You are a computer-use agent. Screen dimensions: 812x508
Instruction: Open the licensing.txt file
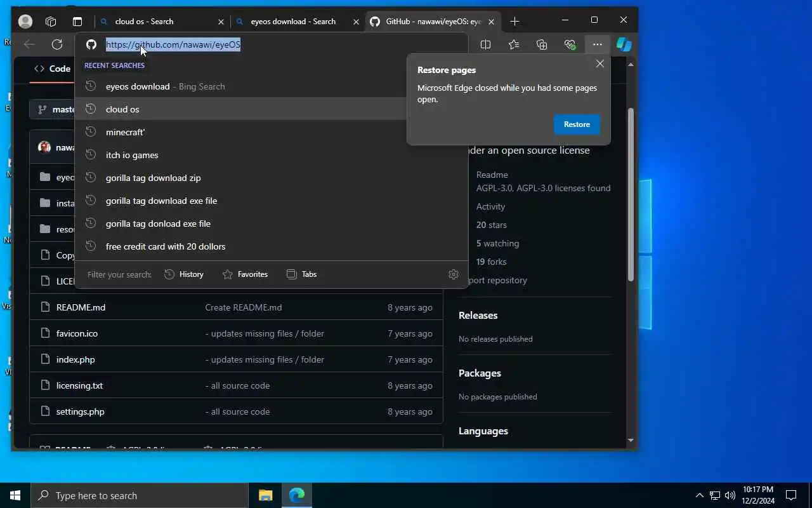pos(79,385)
